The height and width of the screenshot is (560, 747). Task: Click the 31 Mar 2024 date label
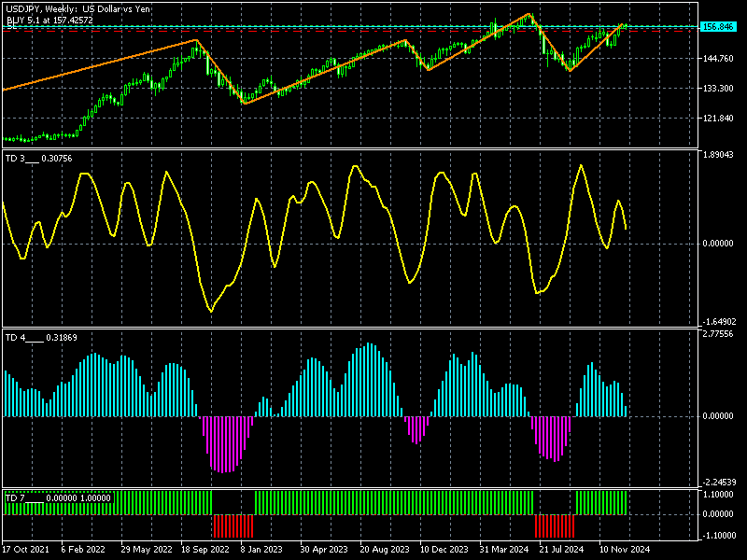pyautogui.click(x=504, y=549)
